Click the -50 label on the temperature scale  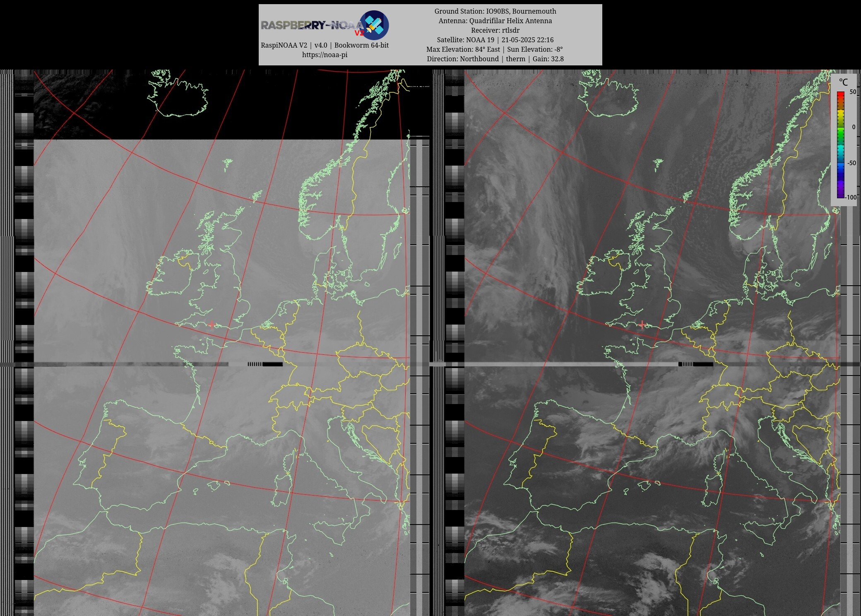(x=851, y=163)
